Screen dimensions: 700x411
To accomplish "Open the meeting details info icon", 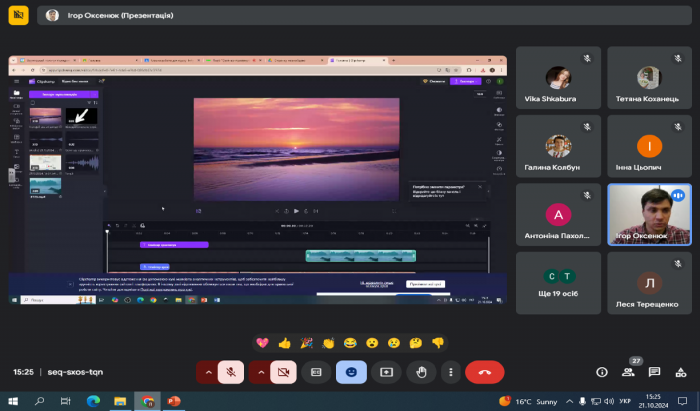I will click(x=602, y=371).
